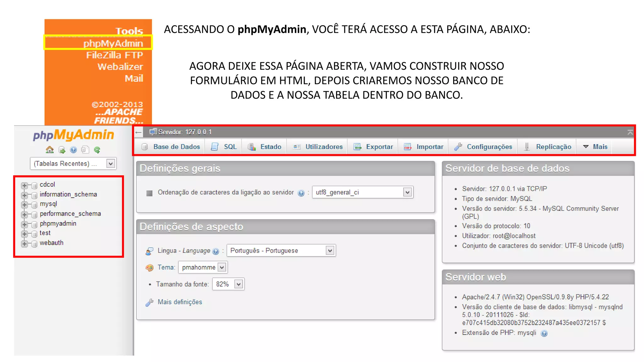Open the Replicação tab
644x362 pixels.
tap(547, 147)
